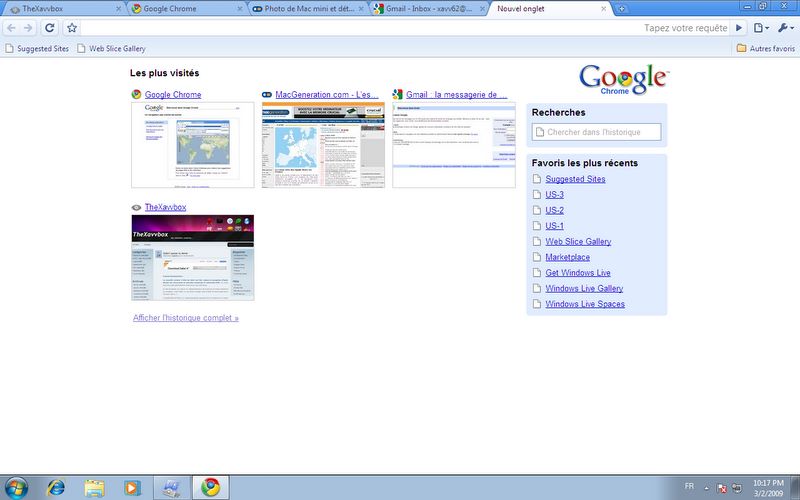The height and width of the screenshot is (500, 800).
Task: Close the Nouvel onglet tab
Action: click(604, 9)
